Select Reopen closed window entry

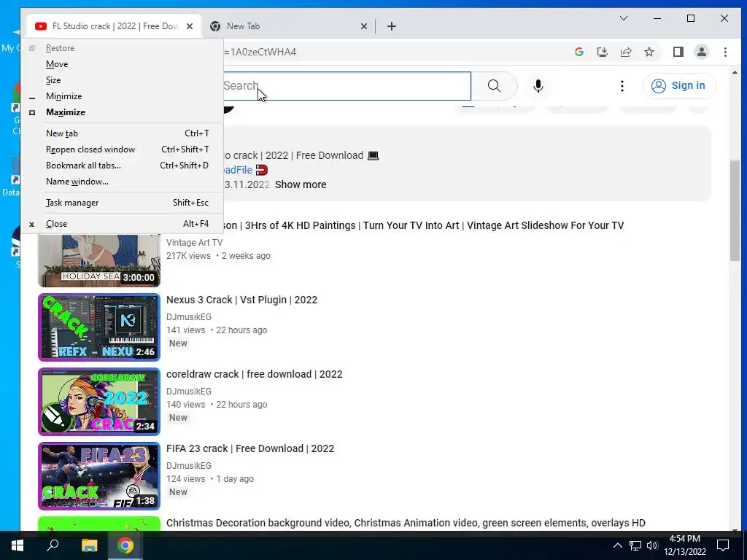point(122,149)
